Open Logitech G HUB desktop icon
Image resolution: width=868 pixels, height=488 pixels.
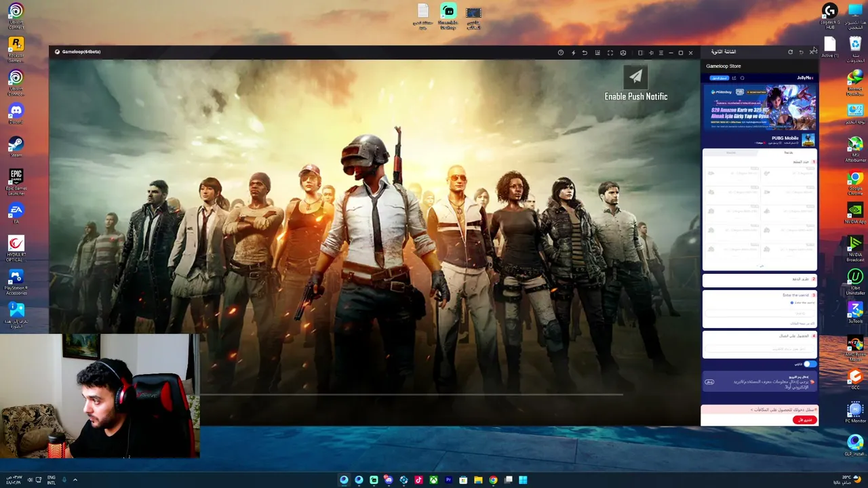[x=830, y=16]
